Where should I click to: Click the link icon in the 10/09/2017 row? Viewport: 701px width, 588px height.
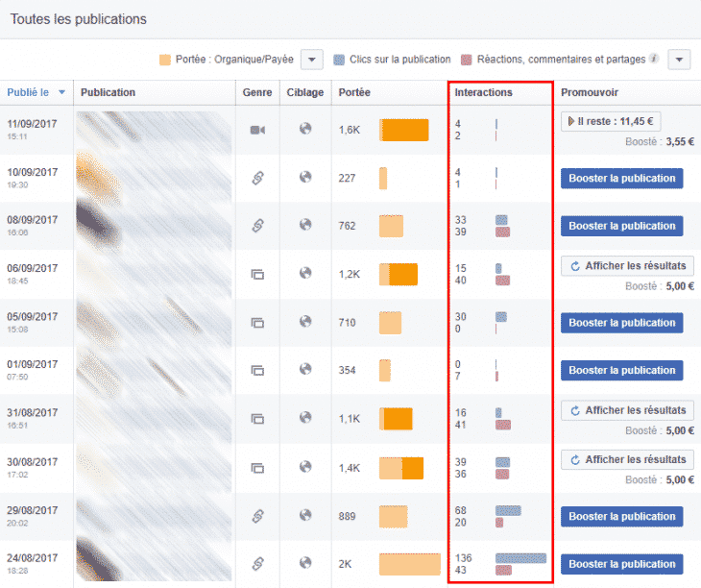point(256,178)
